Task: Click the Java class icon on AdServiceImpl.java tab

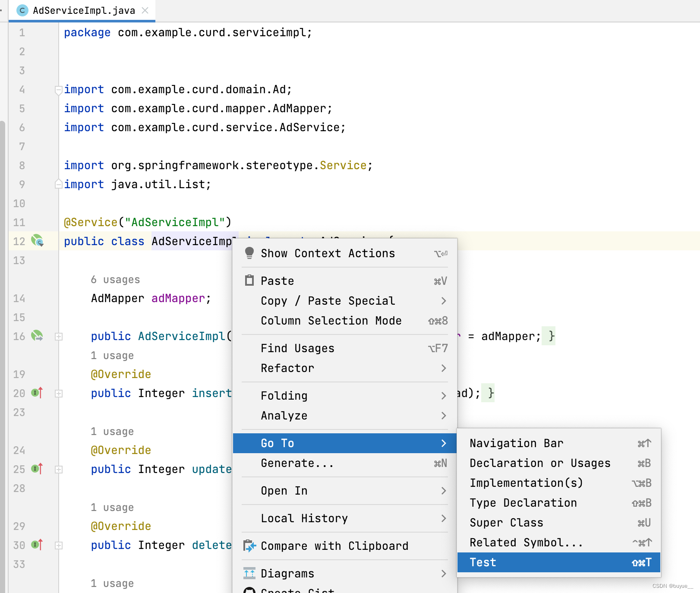Action: (22, 10)
